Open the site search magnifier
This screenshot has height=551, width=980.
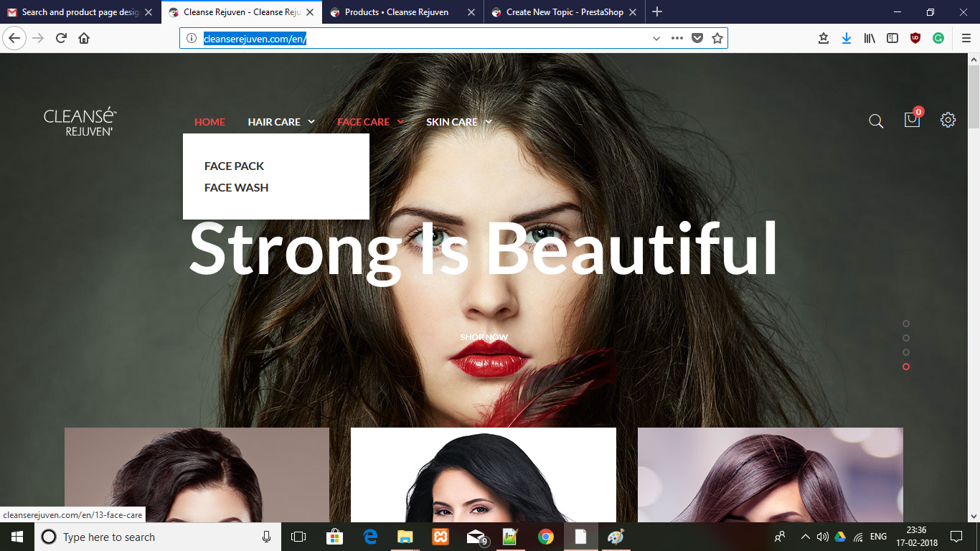point(876,121)
